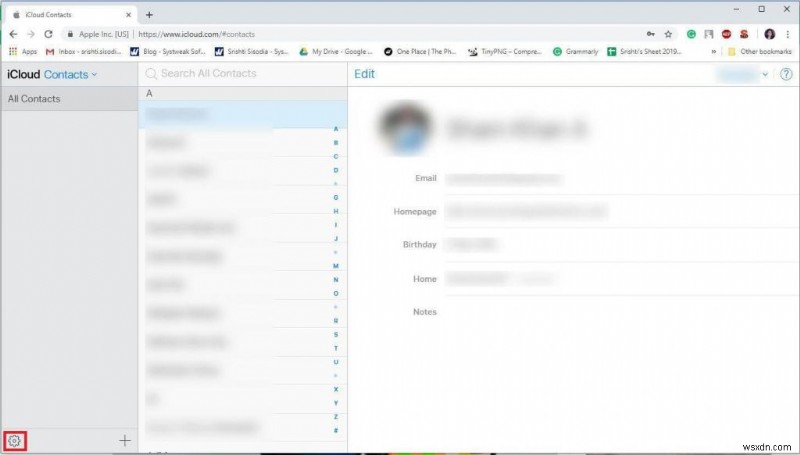Go back with browser back arrow
Screen dimensions: 800x455
point(13,34)
